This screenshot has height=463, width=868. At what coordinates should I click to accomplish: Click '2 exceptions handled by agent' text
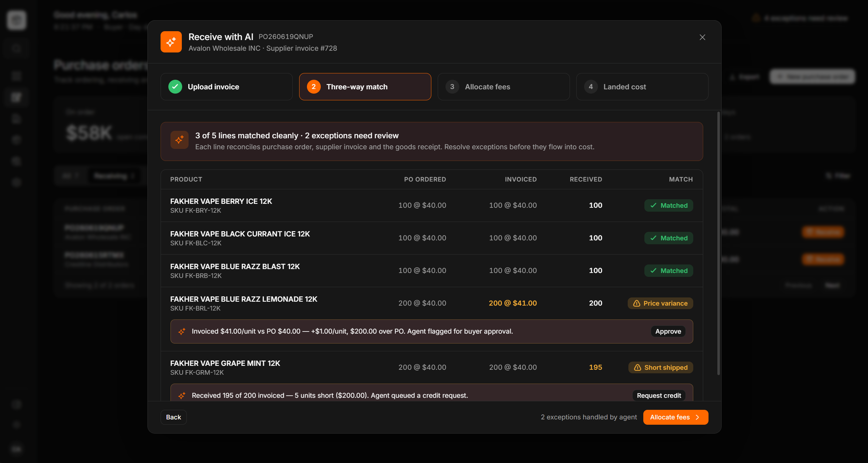click(x=589, y=417)
